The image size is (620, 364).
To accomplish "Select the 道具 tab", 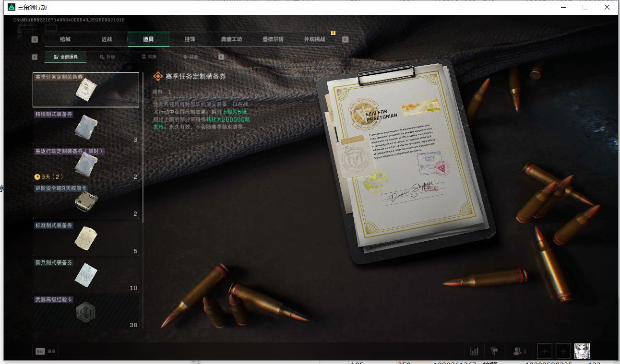I will [148, 39].
